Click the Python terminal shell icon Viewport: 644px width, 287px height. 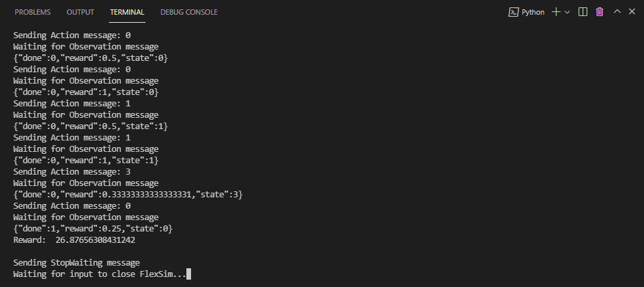(513, 12)
